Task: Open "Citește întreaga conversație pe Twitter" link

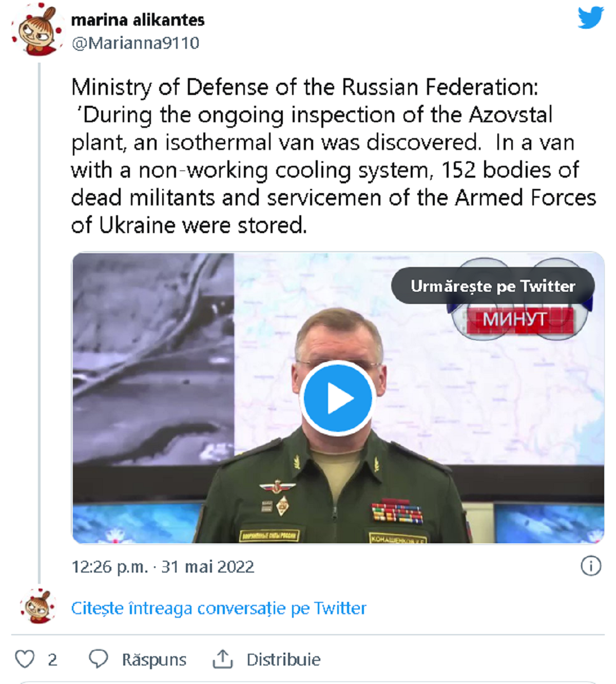Action: click(x=219, y=608)
